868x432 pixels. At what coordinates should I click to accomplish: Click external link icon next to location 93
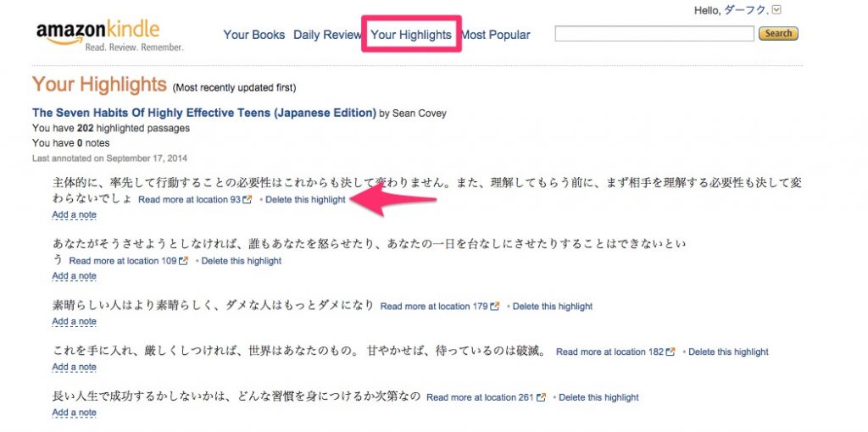[x=247, y=200]
